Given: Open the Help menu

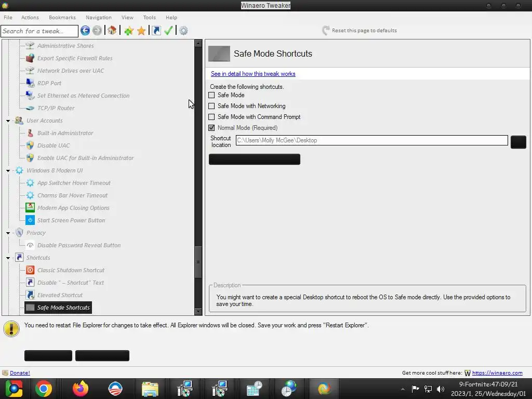Looking at the screenshot, I should (x=171, y=17).
